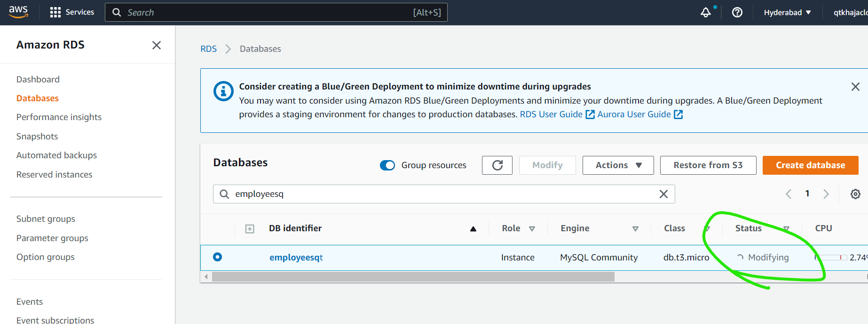Go to next results page
This screenshot has height=324, width=868.
[x=826, y=194]
